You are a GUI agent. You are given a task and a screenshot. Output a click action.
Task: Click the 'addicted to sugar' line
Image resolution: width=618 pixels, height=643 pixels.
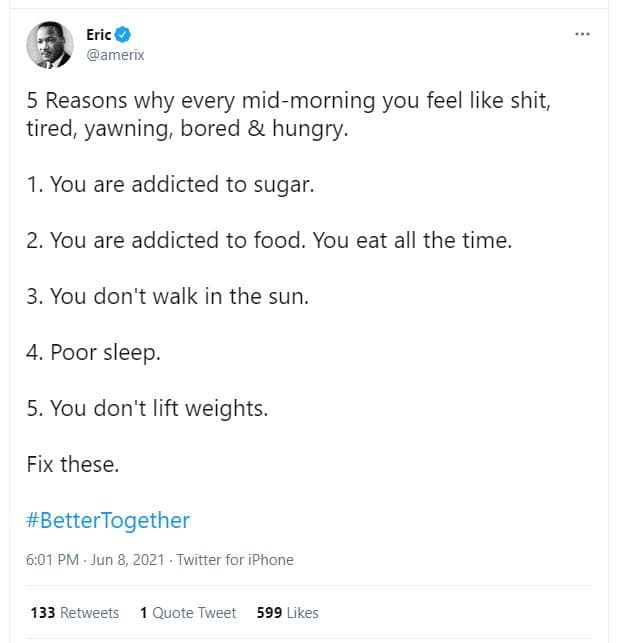170,185
